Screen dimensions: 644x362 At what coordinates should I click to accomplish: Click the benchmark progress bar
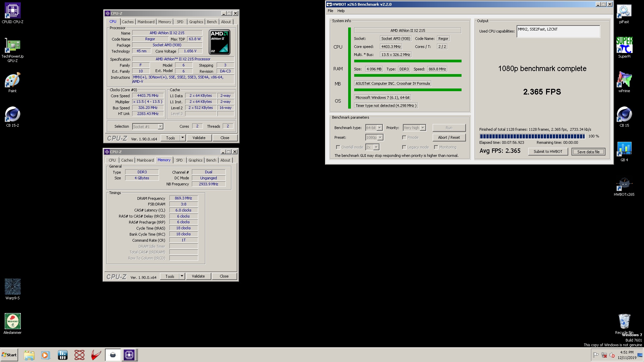click(x=532, y=136)
